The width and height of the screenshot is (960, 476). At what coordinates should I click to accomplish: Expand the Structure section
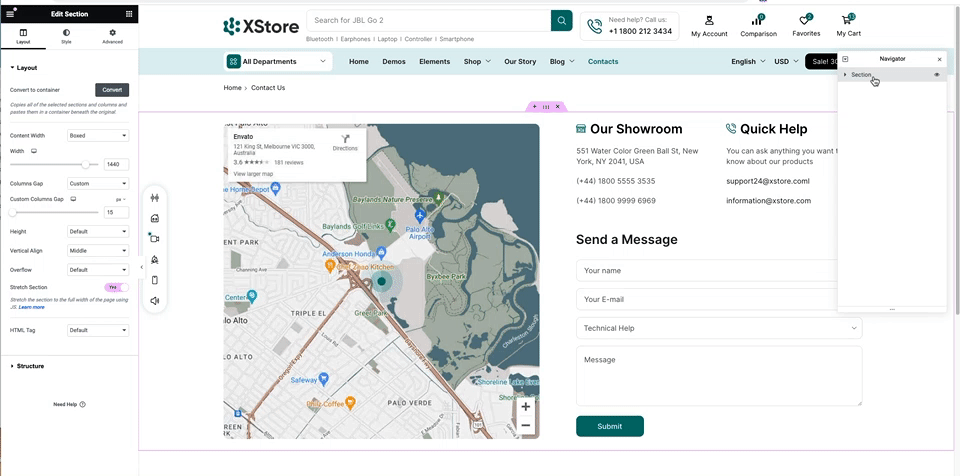click(28, 366)
